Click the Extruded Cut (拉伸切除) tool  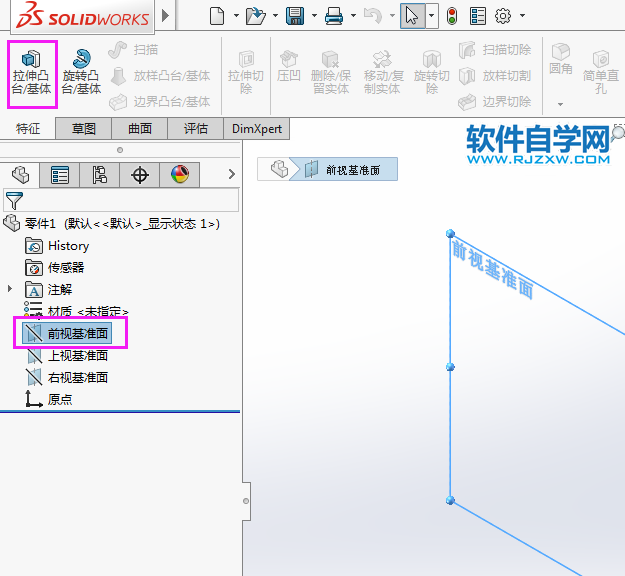pos(246,73)
